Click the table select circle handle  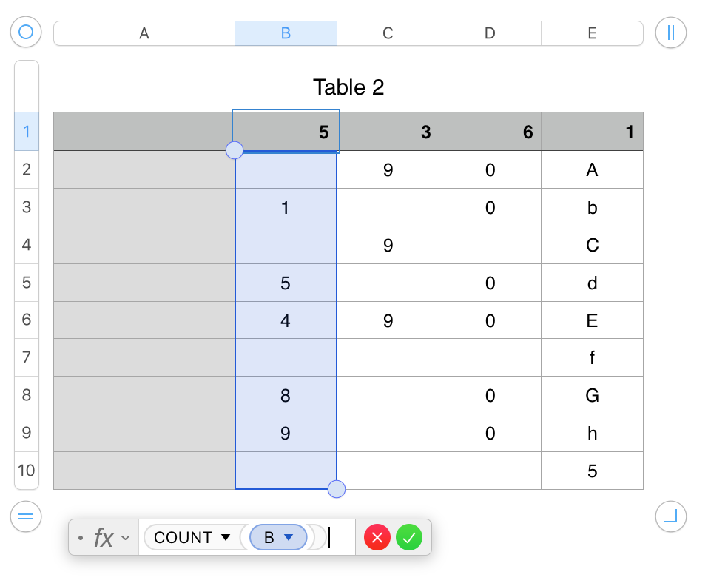tap(26, 33)
